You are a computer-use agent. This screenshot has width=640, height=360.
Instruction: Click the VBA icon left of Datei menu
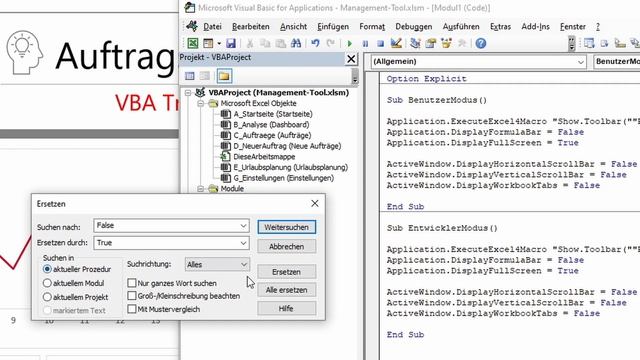[192, 26]
